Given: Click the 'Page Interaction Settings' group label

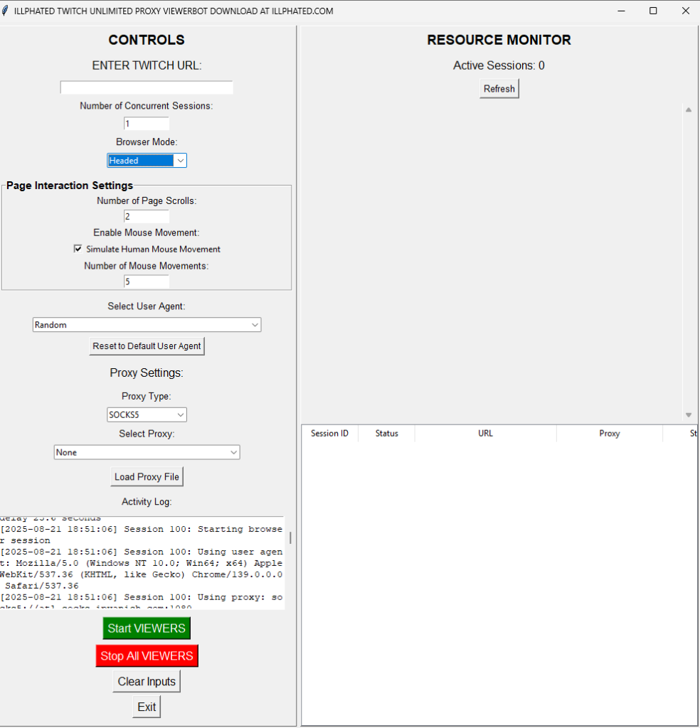Looking at the screenshot, I should pyautogui.click(x=70, y=186).
